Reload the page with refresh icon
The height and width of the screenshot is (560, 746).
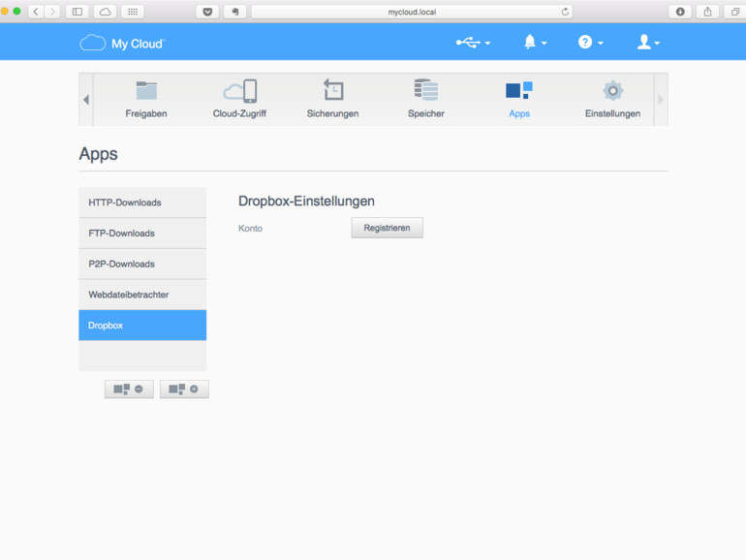(565, 12)
